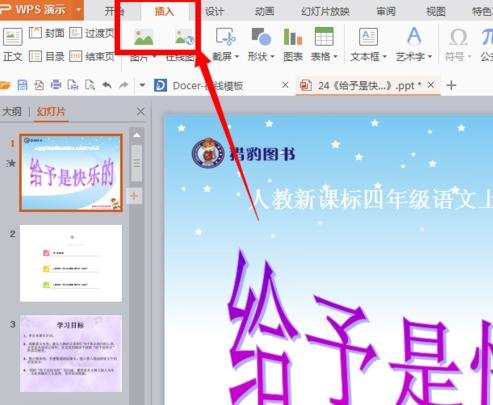Switch to the 设计 ribbon tab
This screenshot has width=493, height=405.
214,12
